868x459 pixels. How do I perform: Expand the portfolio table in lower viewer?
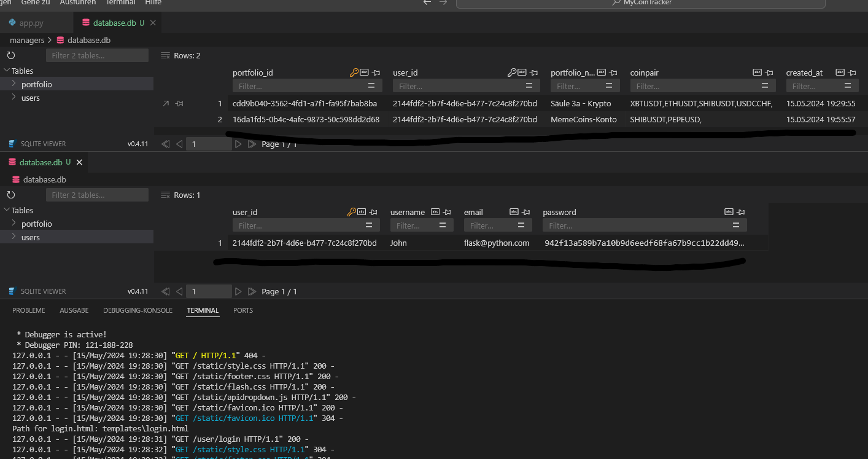pos(14,224)
